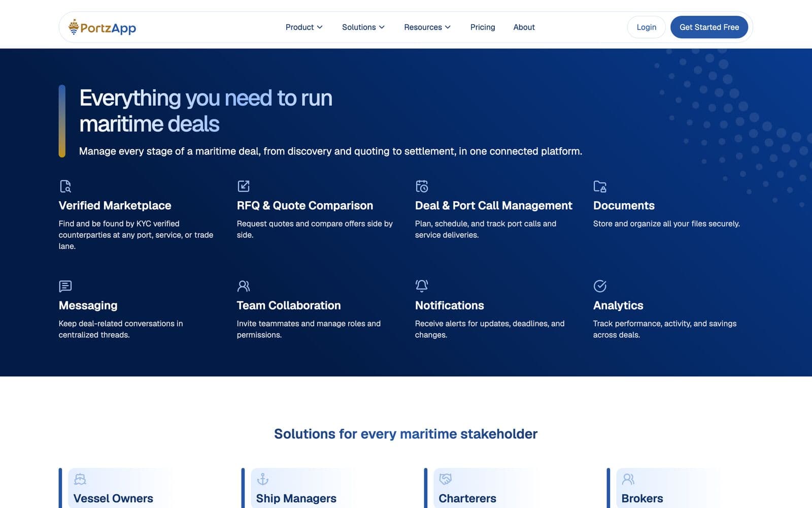This screenshot has height=508, width=812.
Task: Click the Ship Managers anchor icon
Action: (263, 479)
